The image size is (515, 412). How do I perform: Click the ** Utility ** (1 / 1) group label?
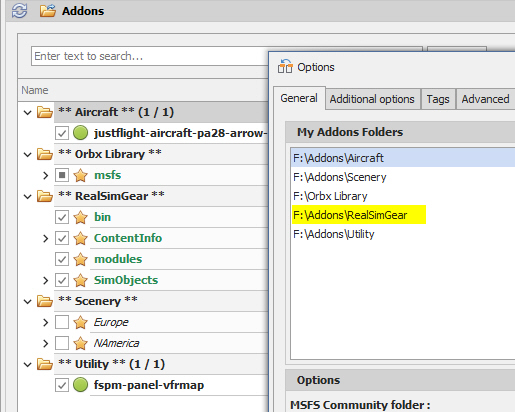[x=111, y=364]
